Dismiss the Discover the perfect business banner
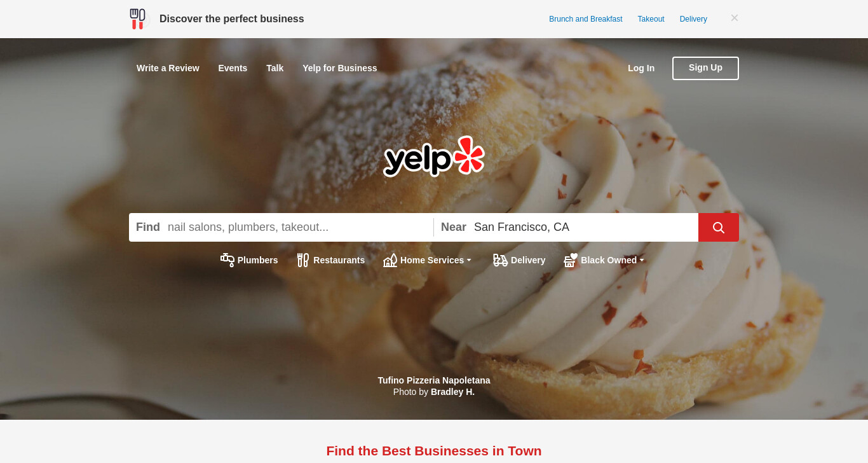The width and height of the screenshot is (868, 463). coord(735,18)
